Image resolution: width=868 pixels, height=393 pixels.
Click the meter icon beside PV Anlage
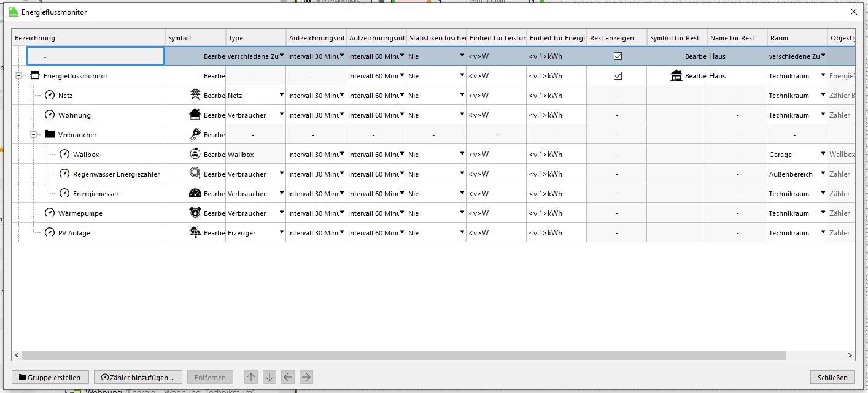click(50, 232)
